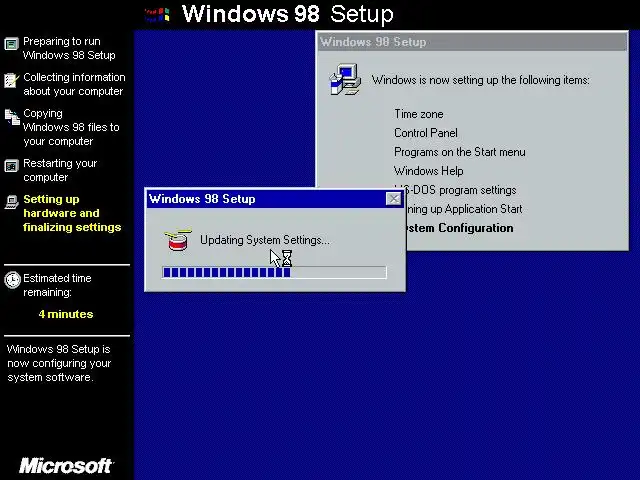Click the "Control Panel" item
This screenshot has width=640, height=480.
tap(426, 133)
